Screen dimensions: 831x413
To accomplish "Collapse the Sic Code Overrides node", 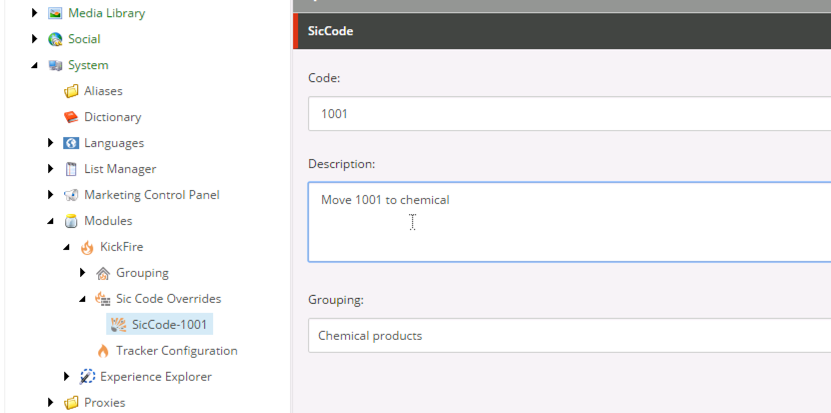I will pyautogui.click(x=83, y=299).
